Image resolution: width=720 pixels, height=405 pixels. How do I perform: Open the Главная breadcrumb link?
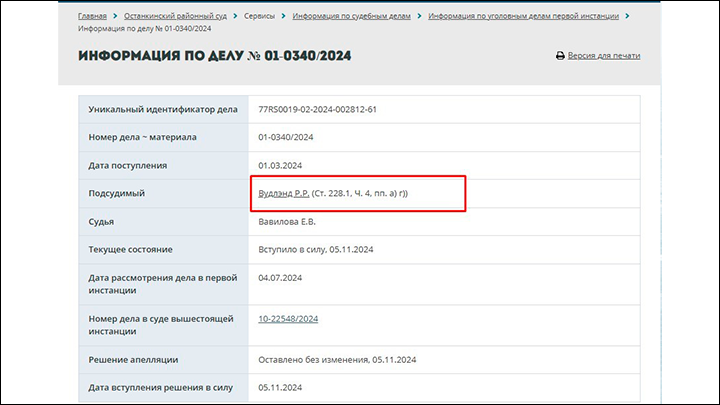[x=92, y=16]
